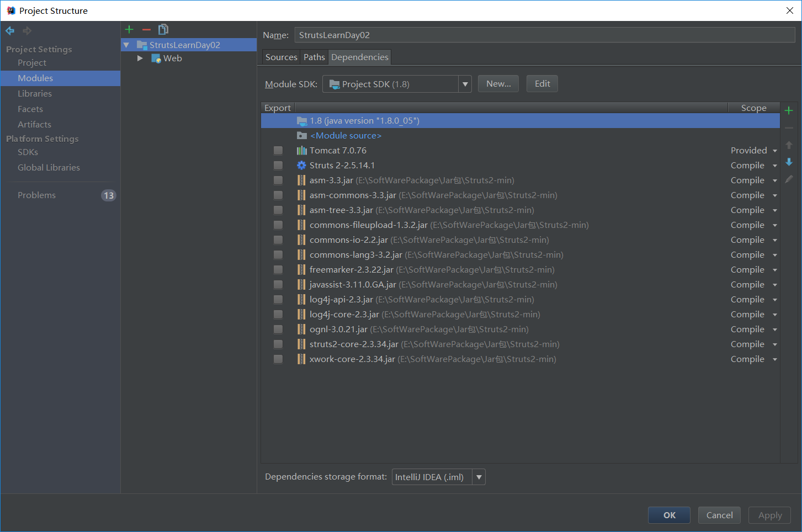Select the Dependencies tab
The width and height of the screenshot is (802, 532).
[360, 57]
